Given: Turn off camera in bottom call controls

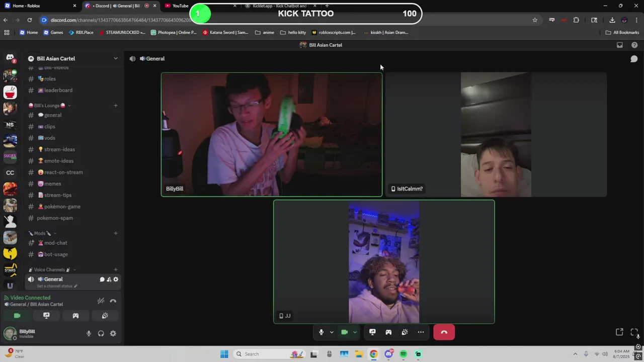Looking at the screenshot, I should coord(345,332).
